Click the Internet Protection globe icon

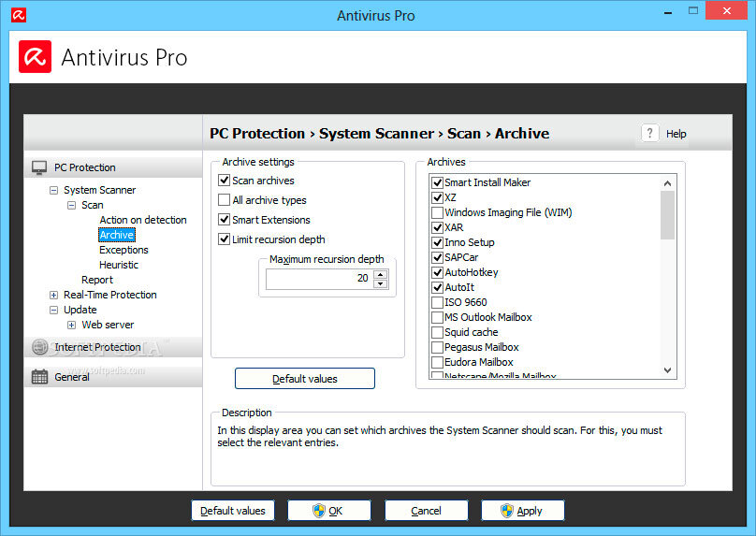point(39,347)
